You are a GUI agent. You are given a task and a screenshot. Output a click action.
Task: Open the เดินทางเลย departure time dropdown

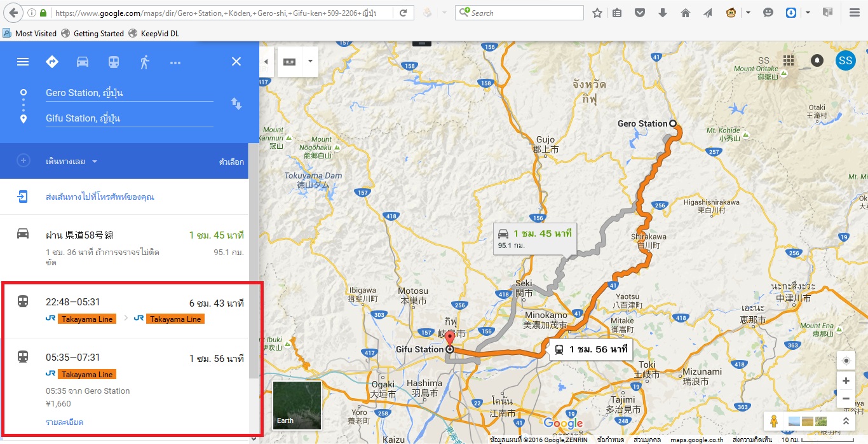71,162
